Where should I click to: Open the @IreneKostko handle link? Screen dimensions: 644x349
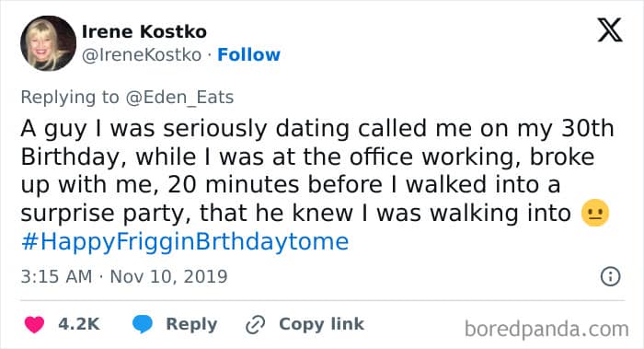click(142, 54)
